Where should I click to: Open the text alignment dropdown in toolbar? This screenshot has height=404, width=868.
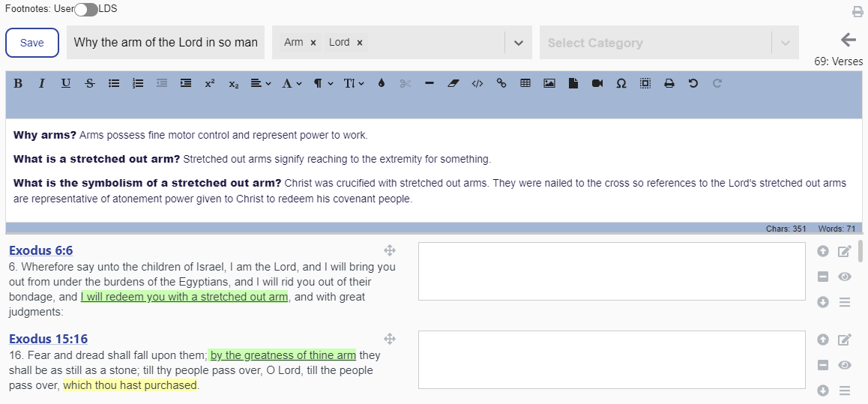click(x=260, y=84)
